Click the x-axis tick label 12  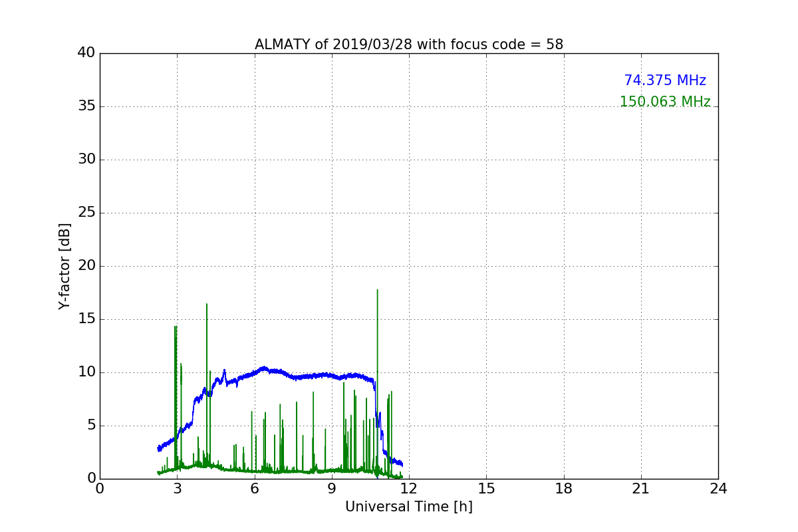pos(409,489)
